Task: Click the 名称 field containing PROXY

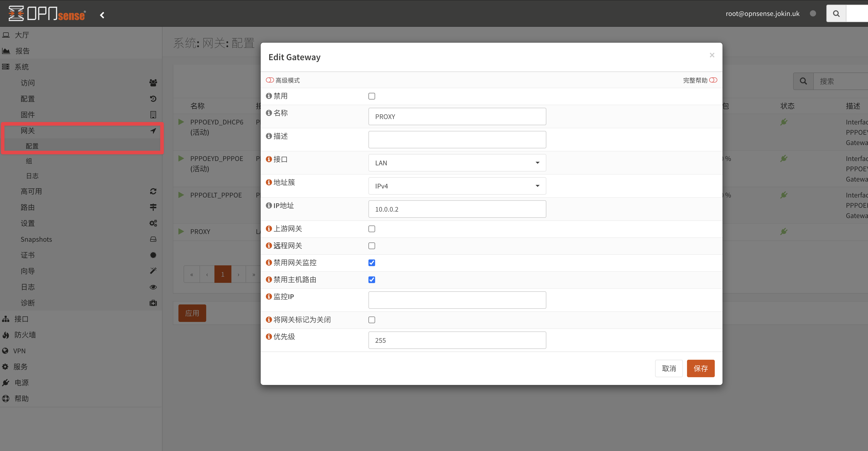Action: pos(457,117)
